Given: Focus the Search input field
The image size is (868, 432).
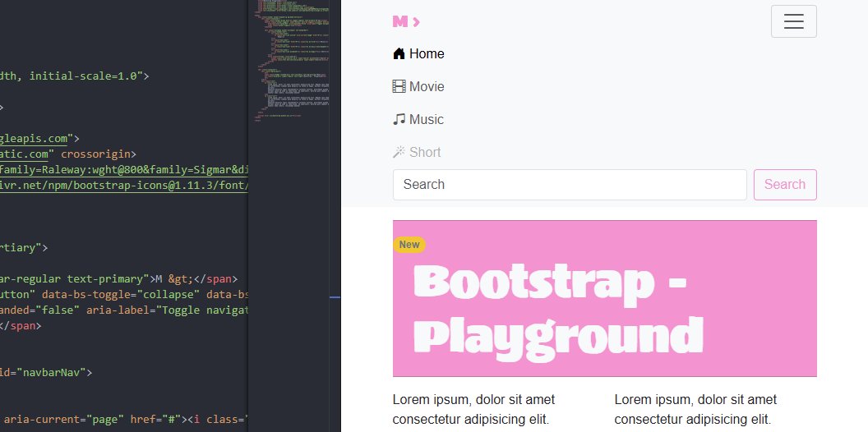Looking at the screenshot, I should tap(570, 185).
